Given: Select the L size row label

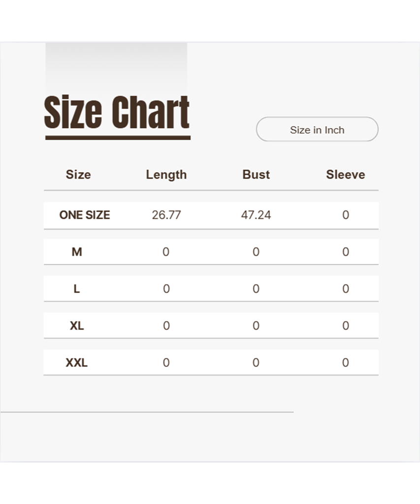Looking at the screenshot, I should [x=77, y=289].
